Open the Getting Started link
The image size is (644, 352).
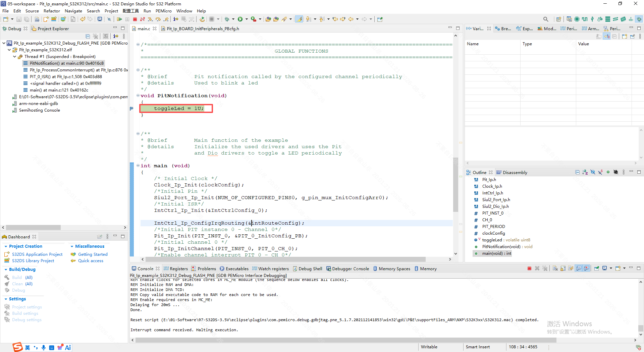click(x=93, y=254)
